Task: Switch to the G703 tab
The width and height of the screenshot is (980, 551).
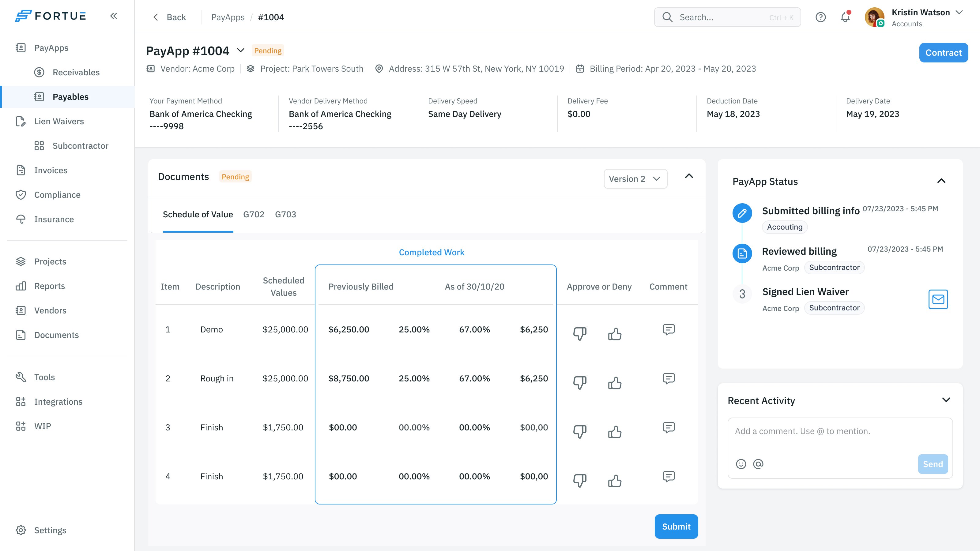Action: 285,215
